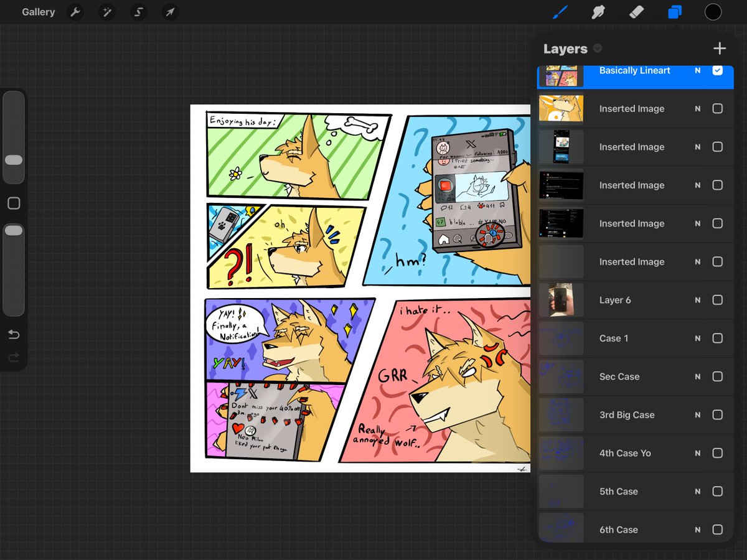Tap the Layer 6 phone photo thumbnail

(x=561, y=300)
